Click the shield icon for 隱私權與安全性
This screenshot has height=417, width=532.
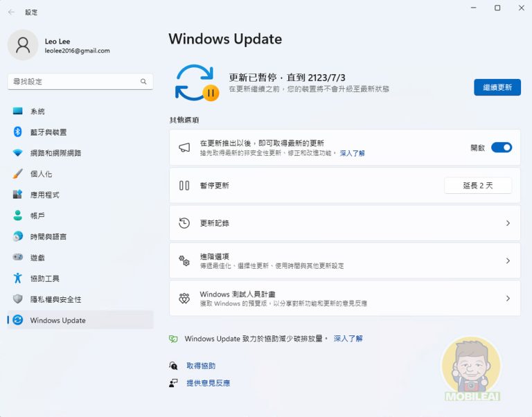tap(17, 299)
